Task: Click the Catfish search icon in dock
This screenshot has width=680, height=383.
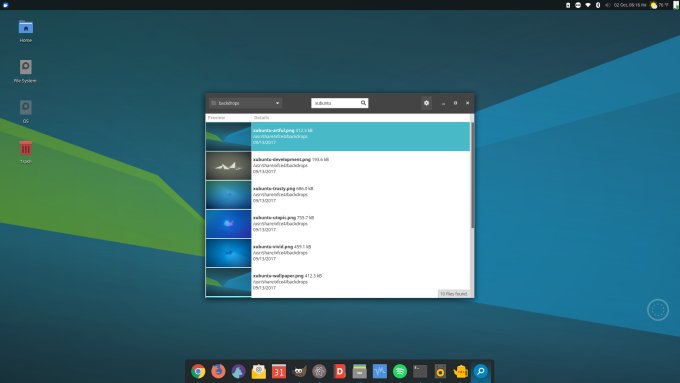Action: point(481,371)
